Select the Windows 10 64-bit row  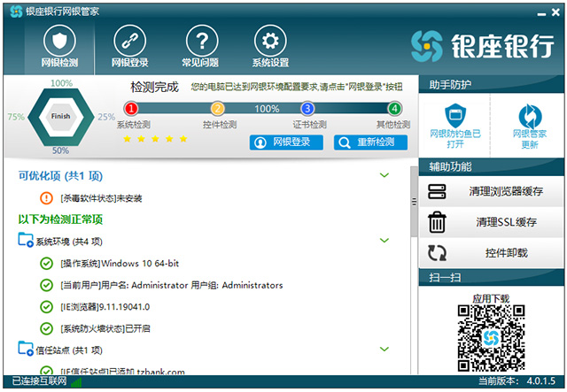(x=120, y=264)
